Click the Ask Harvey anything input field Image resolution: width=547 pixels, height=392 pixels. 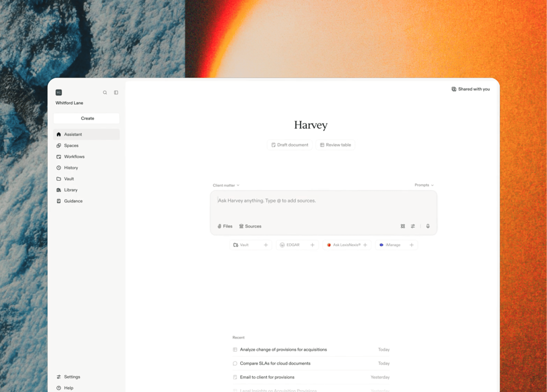pyautogui.click(x=323, y=205)
